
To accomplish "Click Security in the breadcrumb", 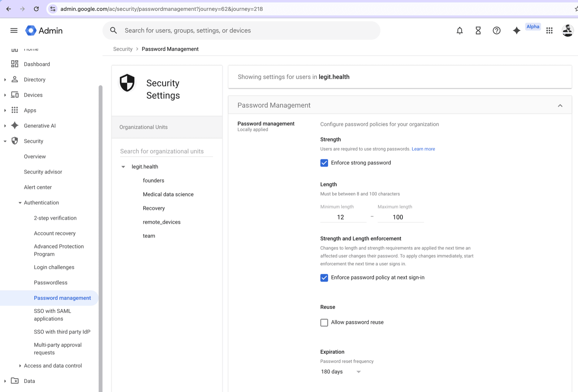I will pos(122,49).
